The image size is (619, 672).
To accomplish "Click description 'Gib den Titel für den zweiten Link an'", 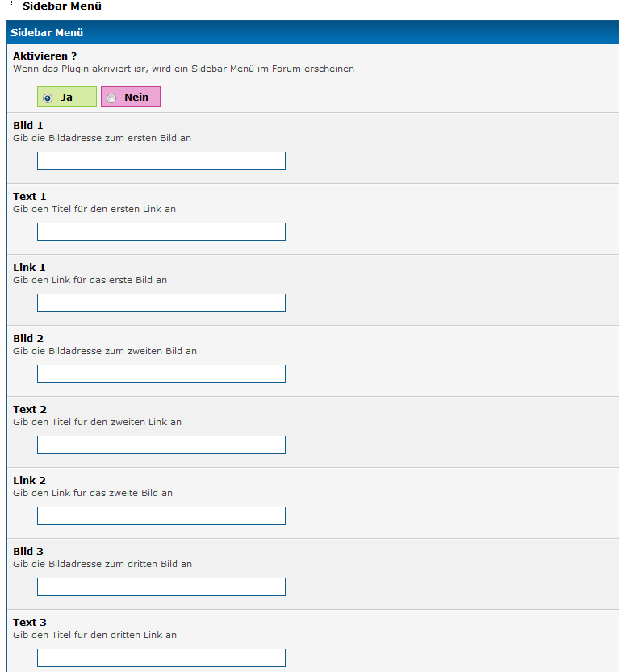I will point(98,422).
